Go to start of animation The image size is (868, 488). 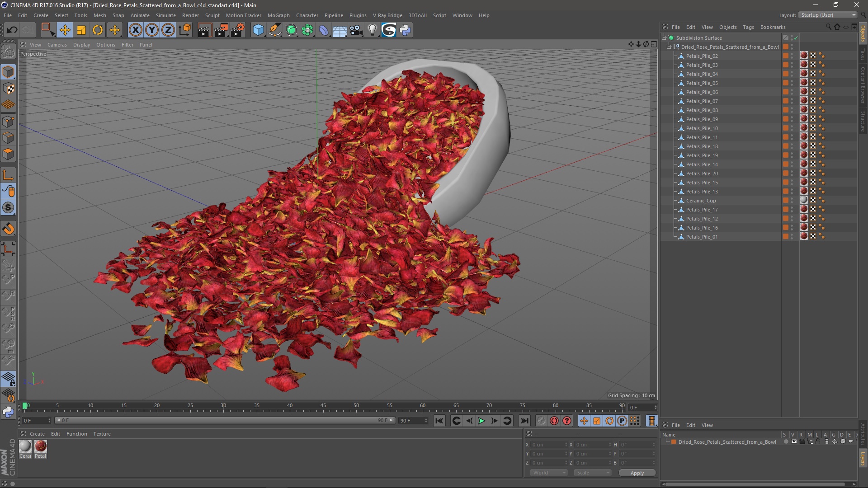(439, 421)
